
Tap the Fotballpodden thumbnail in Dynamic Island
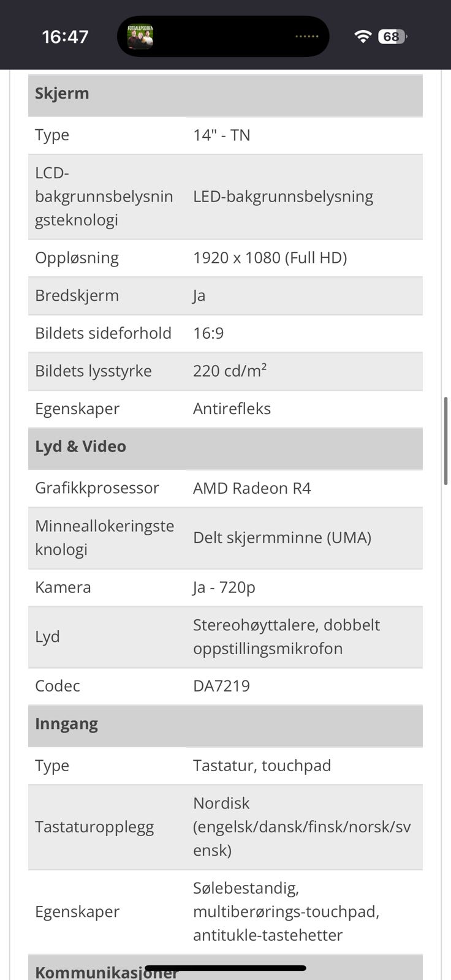tap(140, 37)
